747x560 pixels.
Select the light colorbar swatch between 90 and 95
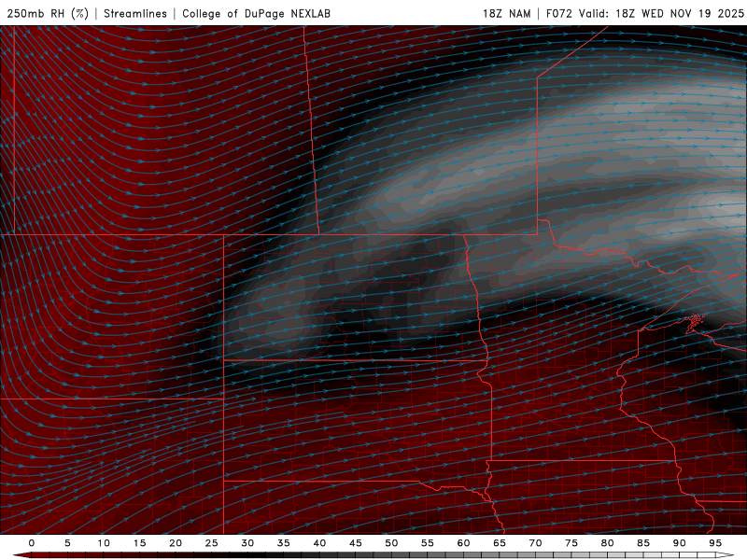point(697,555)
